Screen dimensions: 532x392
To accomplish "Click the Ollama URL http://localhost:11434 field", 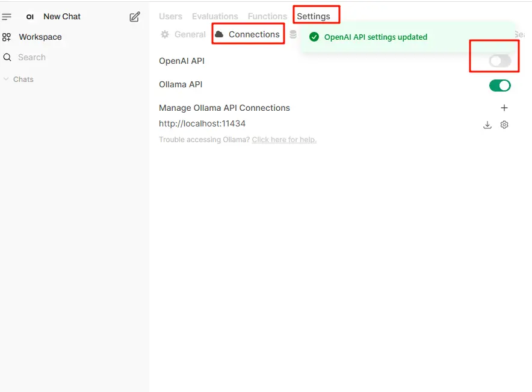I will (x=202, y=124).
